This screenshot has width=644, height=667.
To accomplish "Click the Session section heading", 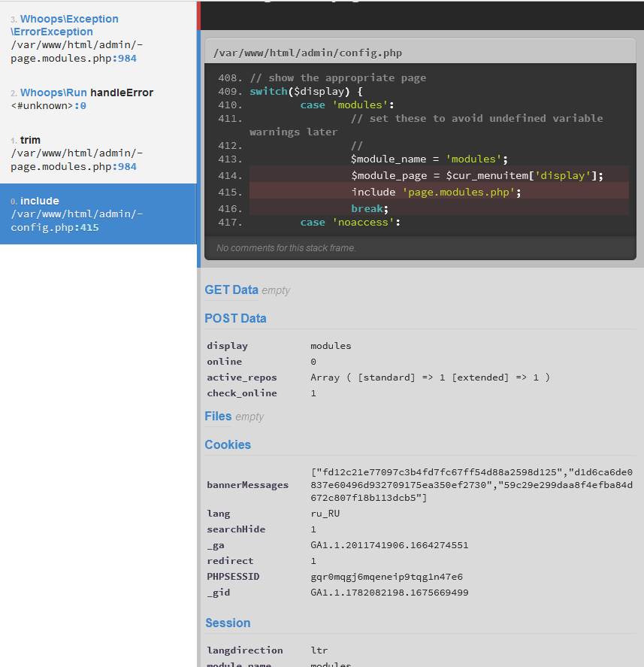I will tap(228, 623).
